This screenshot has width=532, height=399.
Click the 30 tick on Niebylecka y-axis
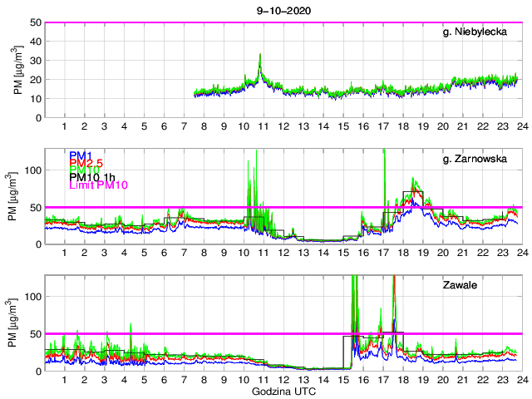[x=36, y=61]
